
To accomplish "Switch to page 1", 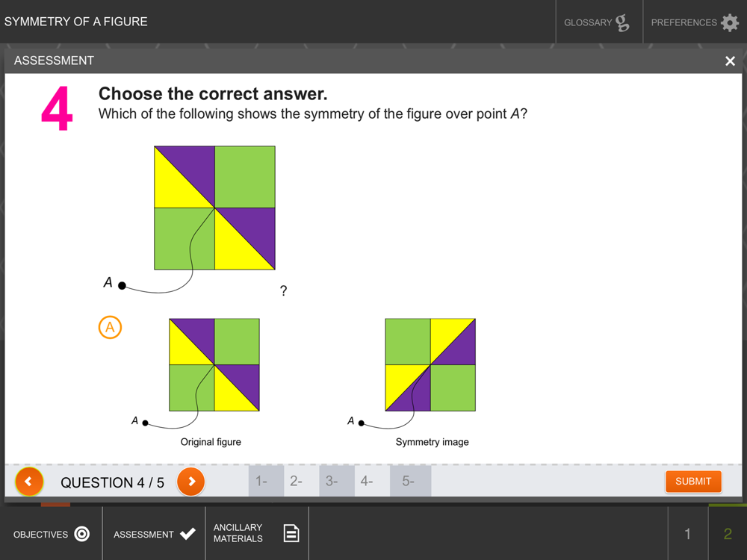I will click(687, 534).
